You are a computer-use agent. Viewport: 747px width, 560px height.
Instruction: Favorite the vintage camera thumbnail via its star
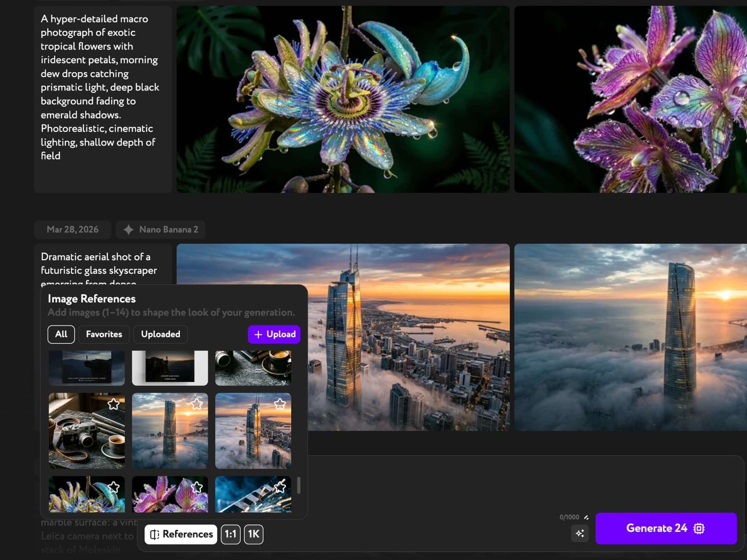(114, 404)
